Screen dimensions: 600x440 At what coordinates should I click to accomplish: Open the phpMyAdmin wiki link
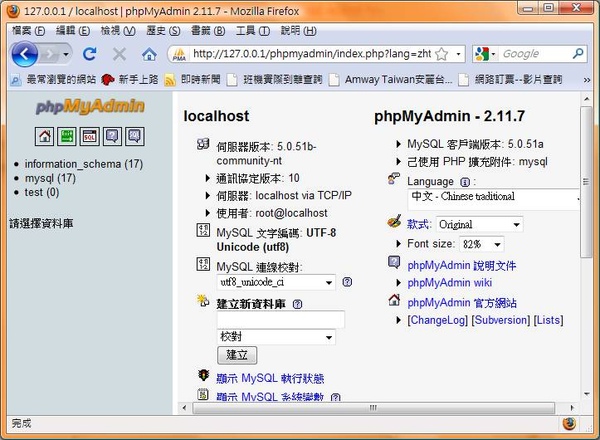(x=450, y=283)
